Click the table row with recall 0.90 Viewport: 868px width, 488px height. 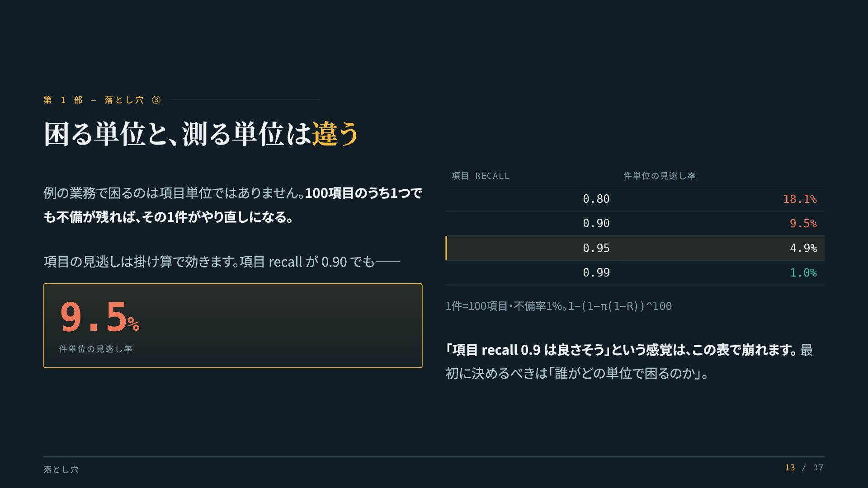click(x=635, y=223)
